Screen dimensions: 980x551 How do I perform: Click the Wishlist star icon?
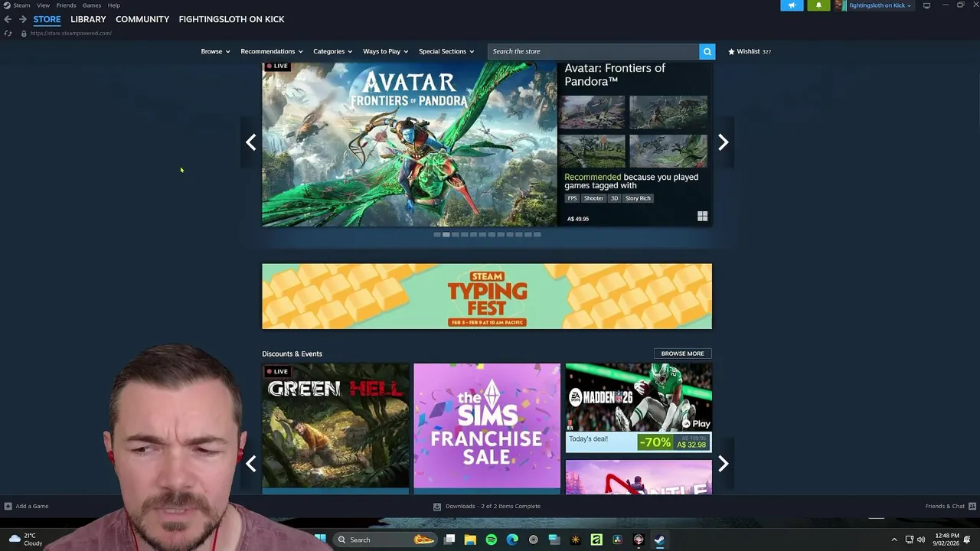click(x=731, y=51)
